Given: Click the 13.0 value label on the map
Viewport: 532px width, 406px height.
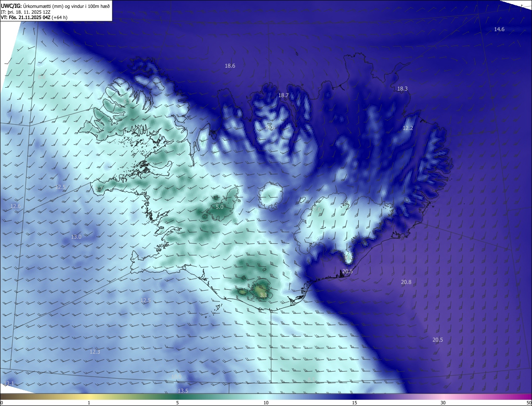Looking at the screenshot, I should click(76, 237).
